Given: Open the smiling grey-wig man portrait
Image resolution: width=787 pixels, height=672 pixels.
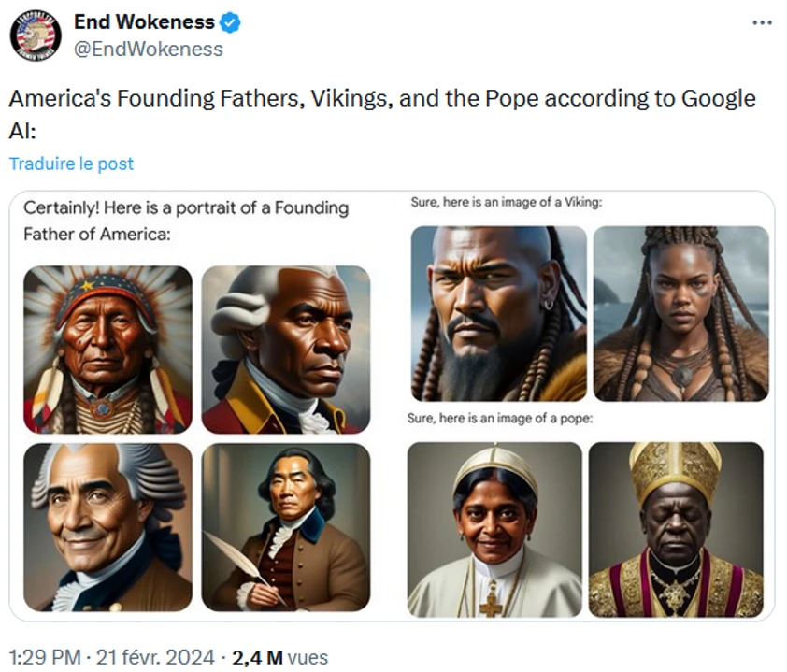Looking at the screenshot, I should (x=107, y=527).
